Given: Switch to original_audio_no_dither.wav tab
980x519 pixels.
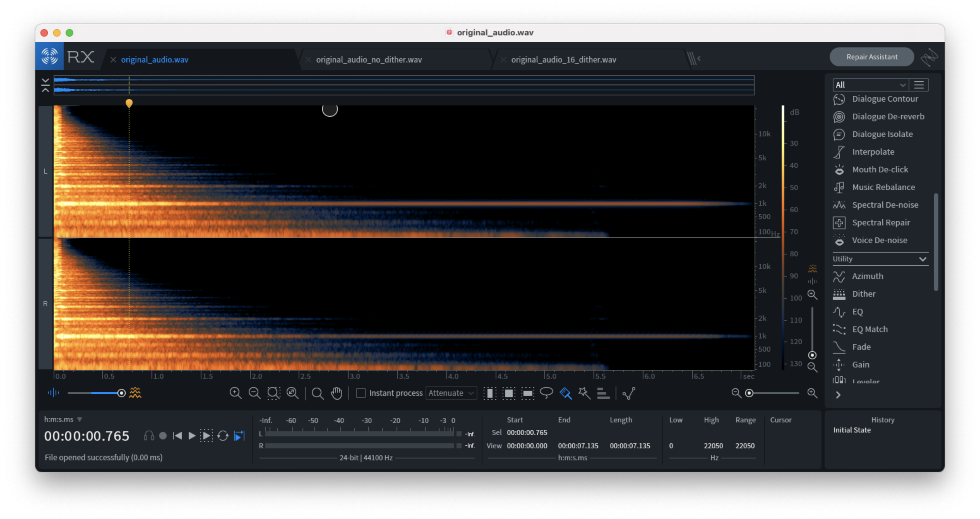Looking at the screenshot, I should 369,60.
